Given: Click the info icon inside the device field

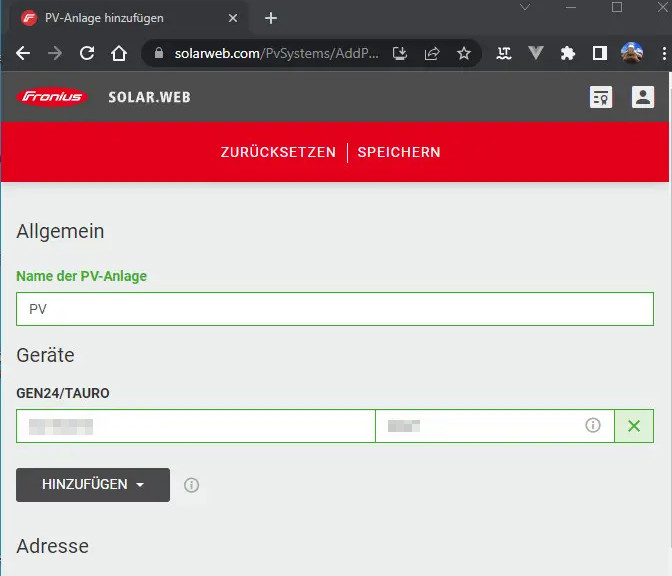Looking at the screenshot, I should pyautogui.click(x=593, y=426).
